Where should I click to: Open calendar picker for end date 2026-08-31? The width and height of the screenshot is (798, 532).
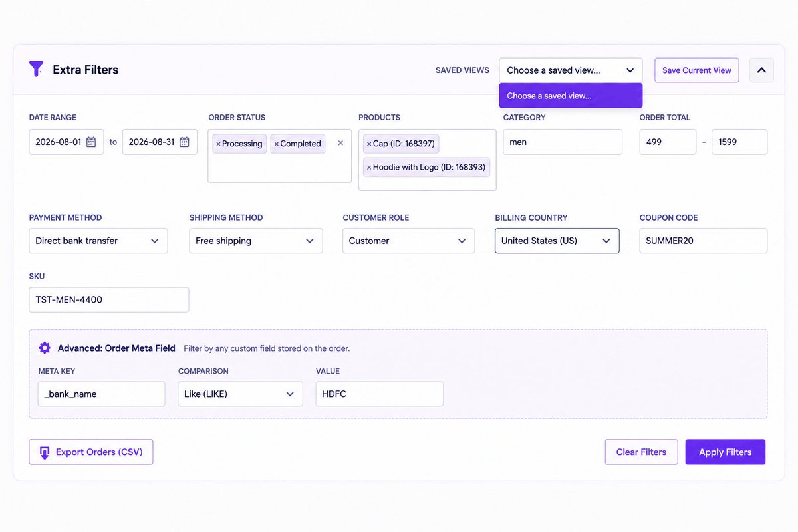tap(184, 142)
